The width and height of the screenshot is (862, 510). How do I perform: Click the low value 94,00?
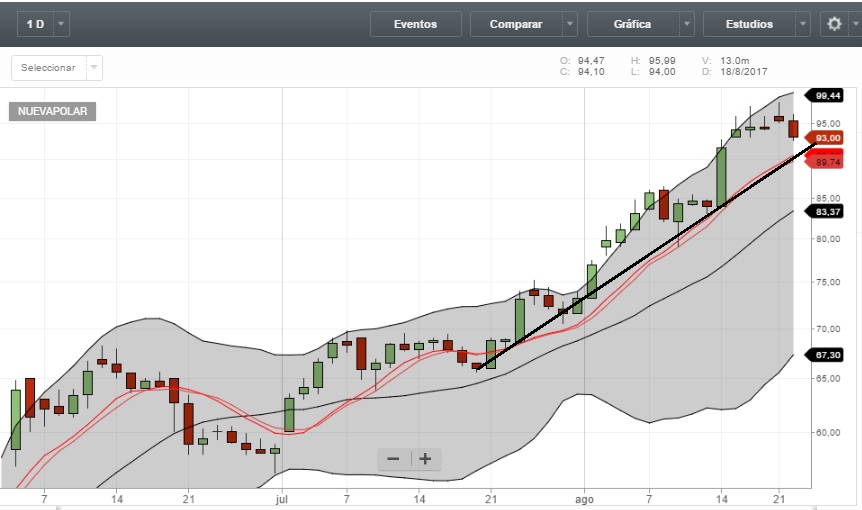pyautogui.click(x=662, y=71)
